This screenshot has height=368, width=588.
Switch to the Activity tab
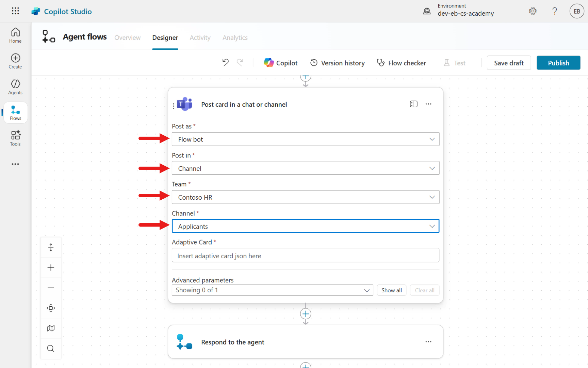(200, 37)
